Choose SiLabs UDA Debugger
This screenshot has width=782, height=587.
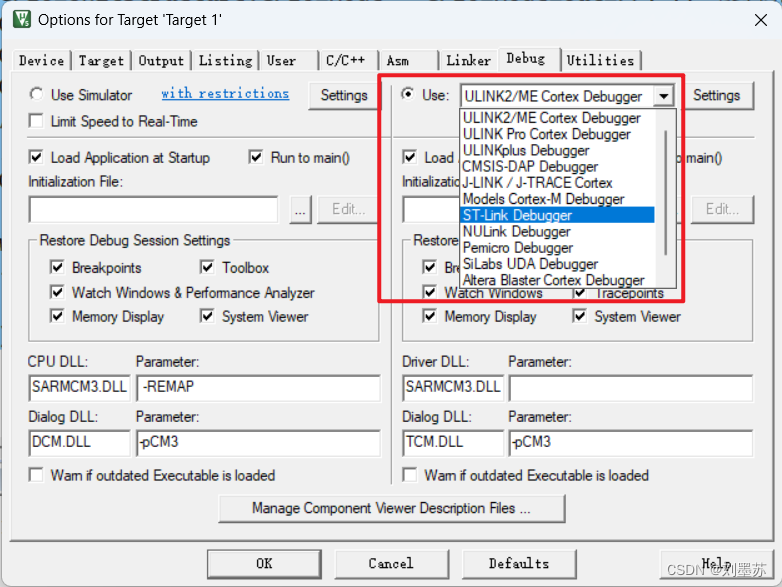coord(557,264)
